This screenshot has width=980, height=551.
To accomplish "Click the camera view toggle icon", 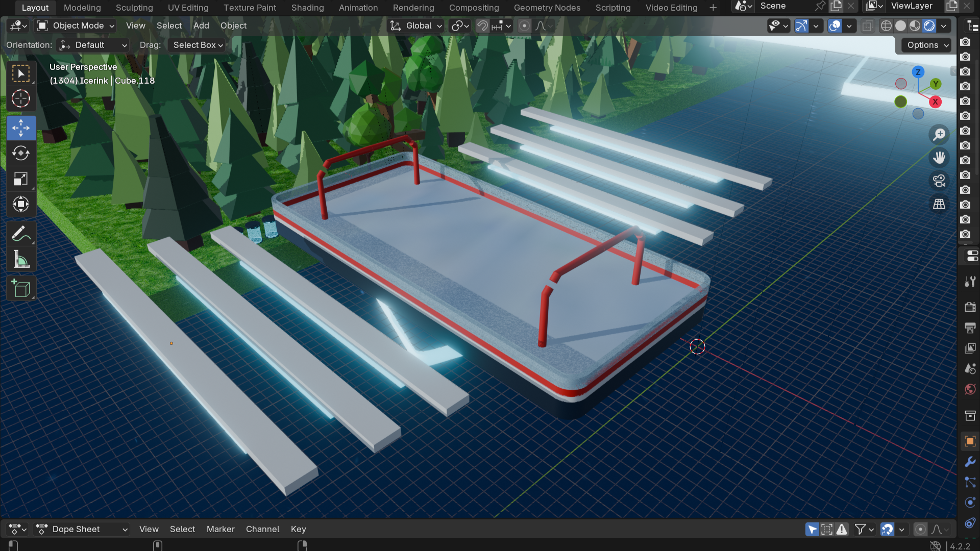I will 939,181.
